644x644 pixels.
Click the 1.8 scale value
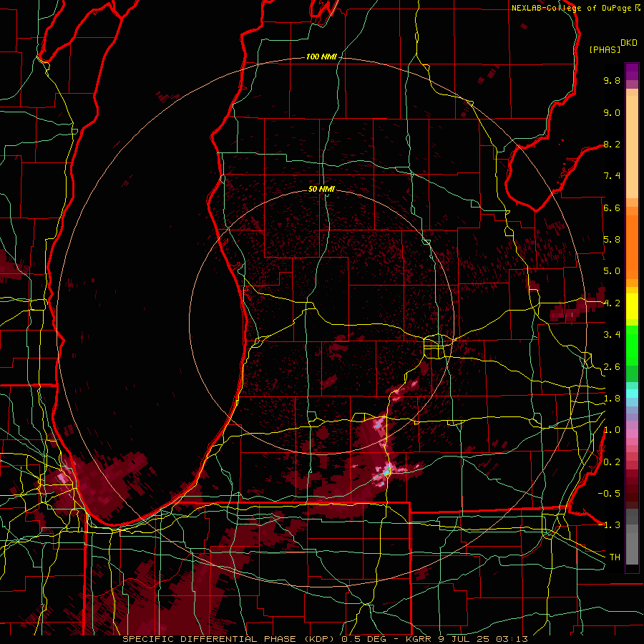pyautogui.click(x=612, y=398)
